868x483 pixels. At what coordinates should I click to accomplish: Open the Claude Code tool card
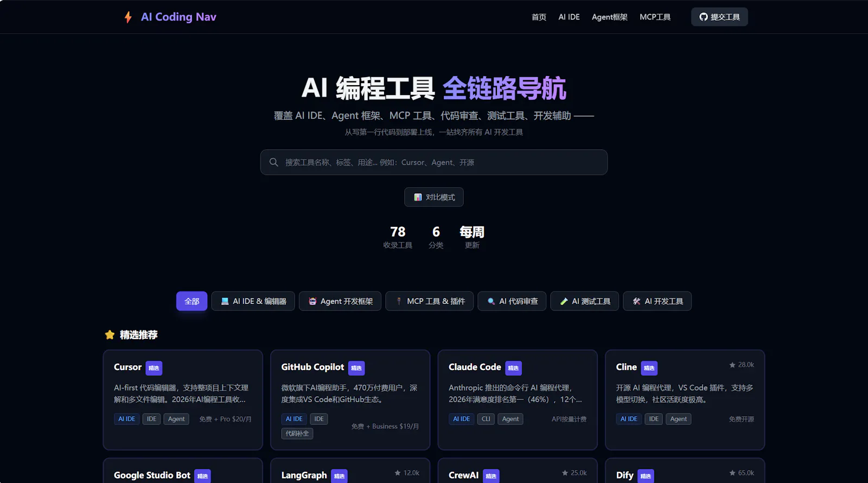coord(518,400)
